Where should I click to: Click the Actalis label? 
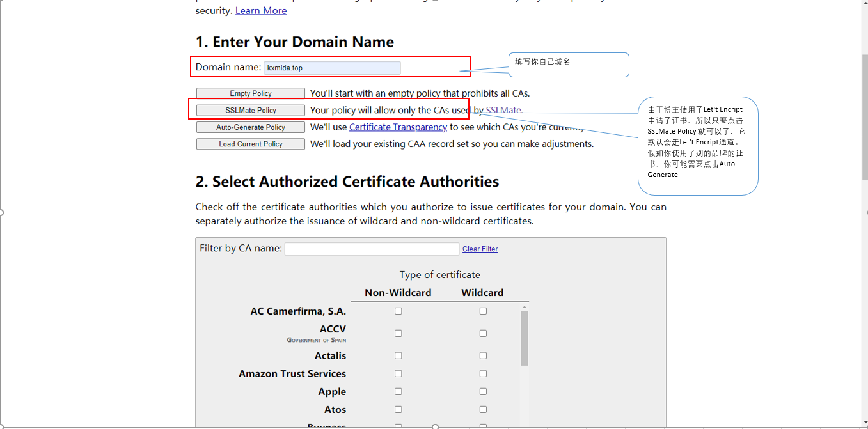[330, 355]
